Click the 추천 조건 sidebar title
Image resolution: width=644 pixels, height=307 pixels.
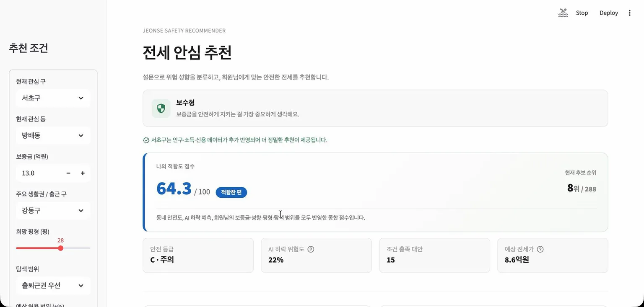[29, 48]
